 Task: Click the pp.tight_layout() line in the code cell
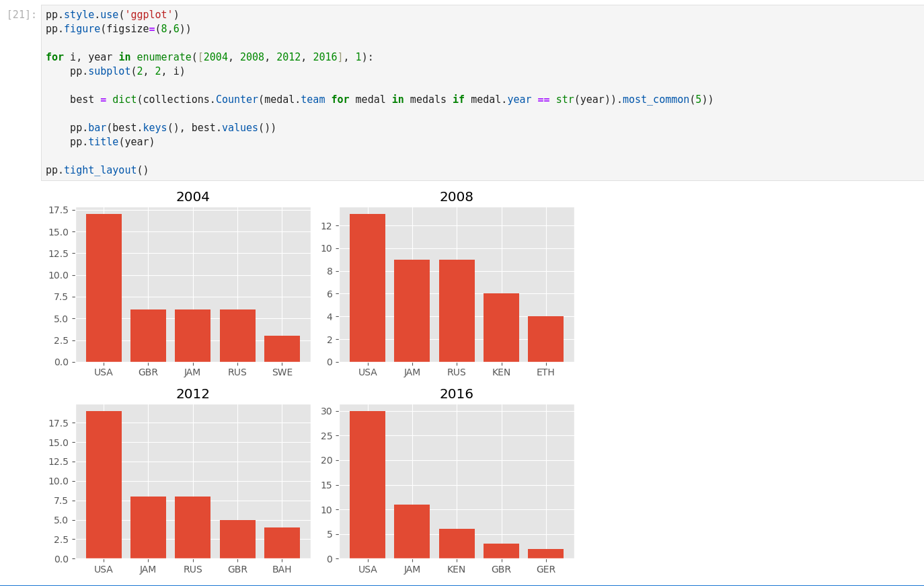(x=97, y=170)
